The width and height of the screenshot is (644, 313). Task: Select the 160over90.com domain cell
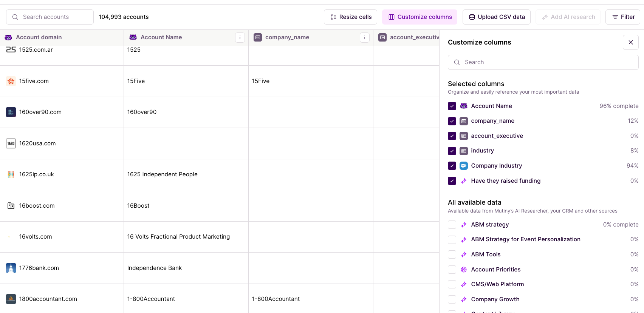click(x=62, y=112)
